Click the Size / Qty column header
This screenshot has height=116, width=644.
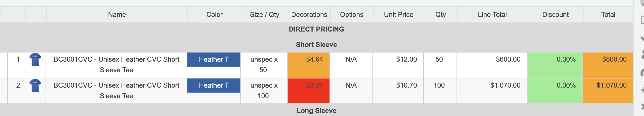[264, 14]
